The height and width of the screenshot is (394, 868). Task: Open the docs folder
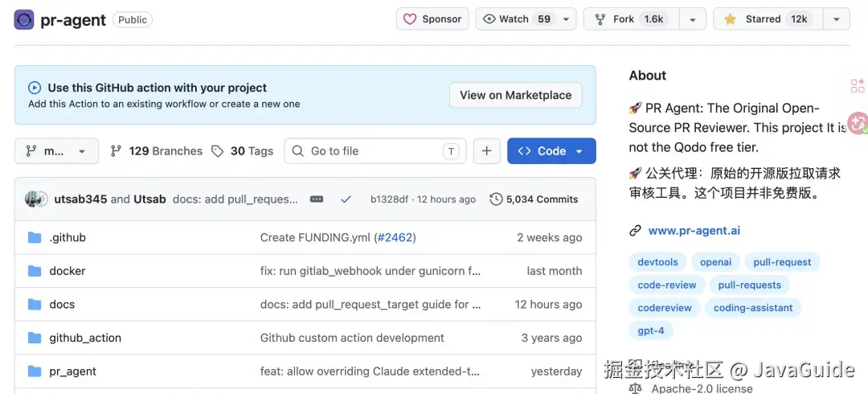tap(62, 304)
